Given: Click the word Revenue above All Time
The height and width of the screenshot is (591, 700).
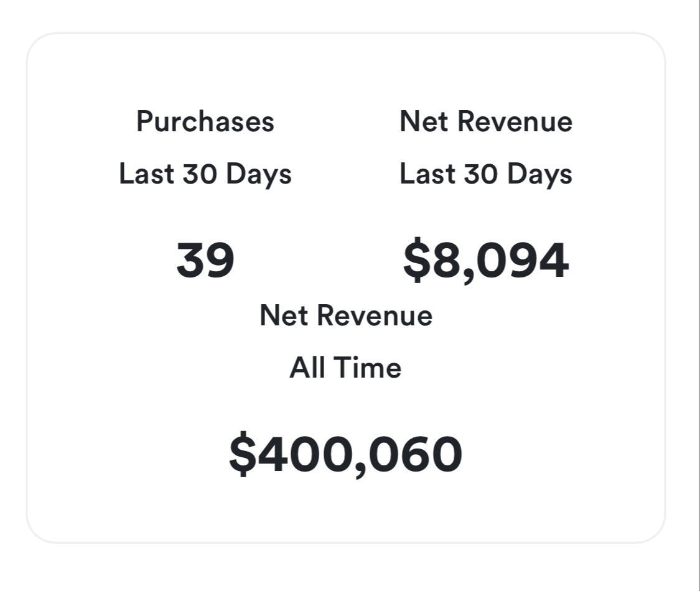Looking at the screenshot, I should point(375,315).
